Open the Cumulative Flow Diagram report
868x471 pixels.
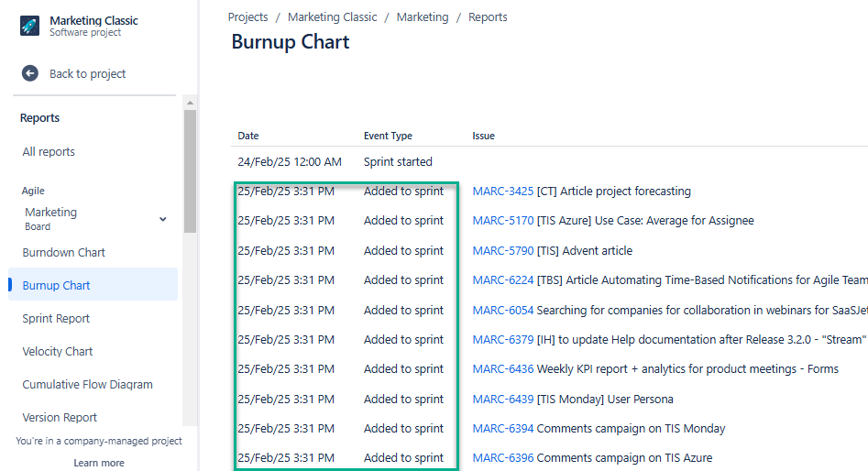87,384
